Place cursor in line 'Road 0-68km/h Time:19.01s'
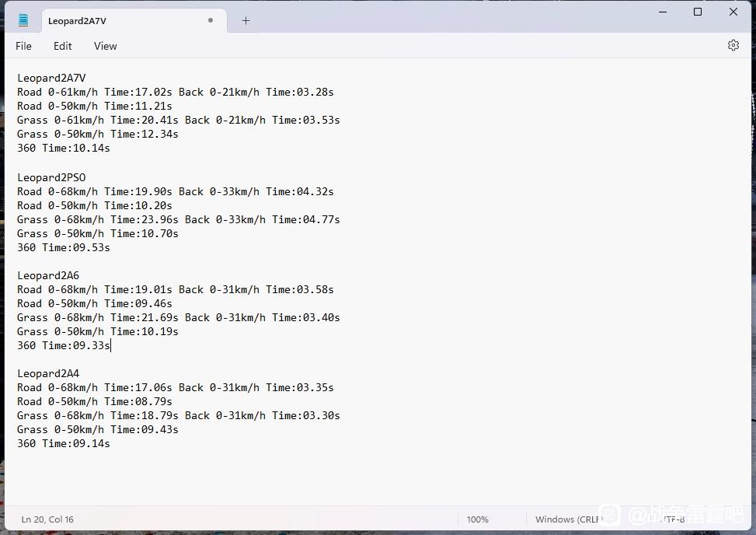The image size is (756, 535). (x=95, y=289)
